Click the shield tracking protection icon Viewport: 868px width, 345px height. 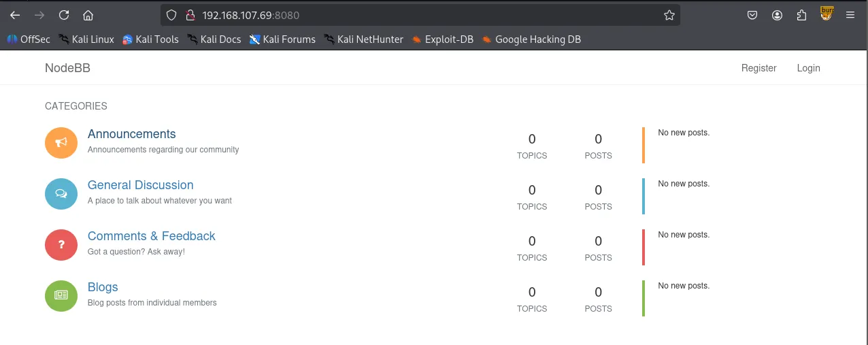click(x=171, y=15)
